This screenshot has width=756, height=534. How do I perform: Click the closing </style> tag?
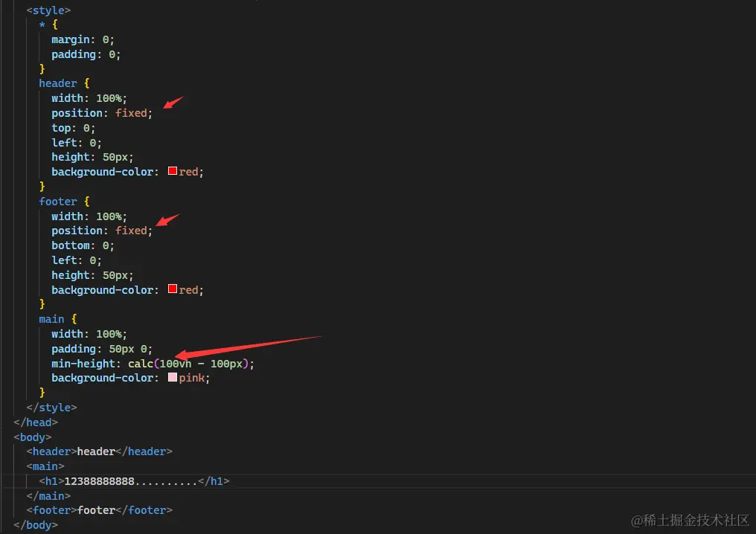(x=51, y=408)
